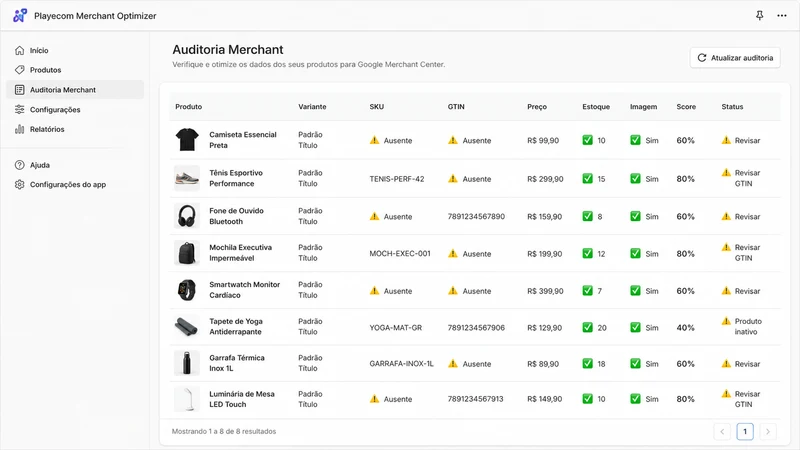Click the stock checkmark for Garrafa Térmica
Image resolution: width=800 pixels, height=450 pixels.
click(587, 363)
